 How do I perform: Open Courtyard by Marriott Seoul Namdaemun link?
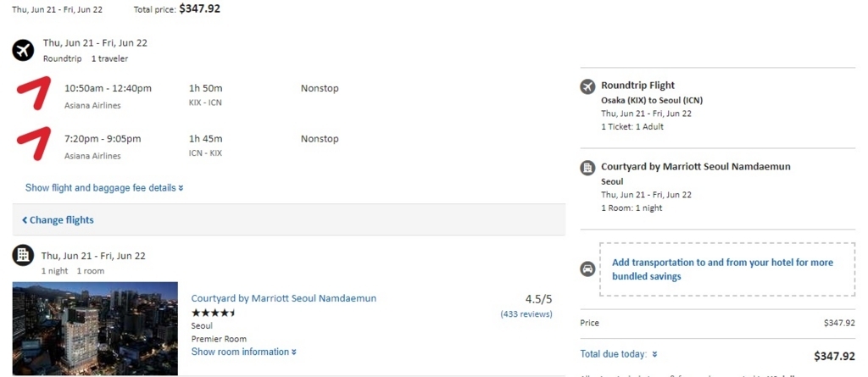(284, 298)
